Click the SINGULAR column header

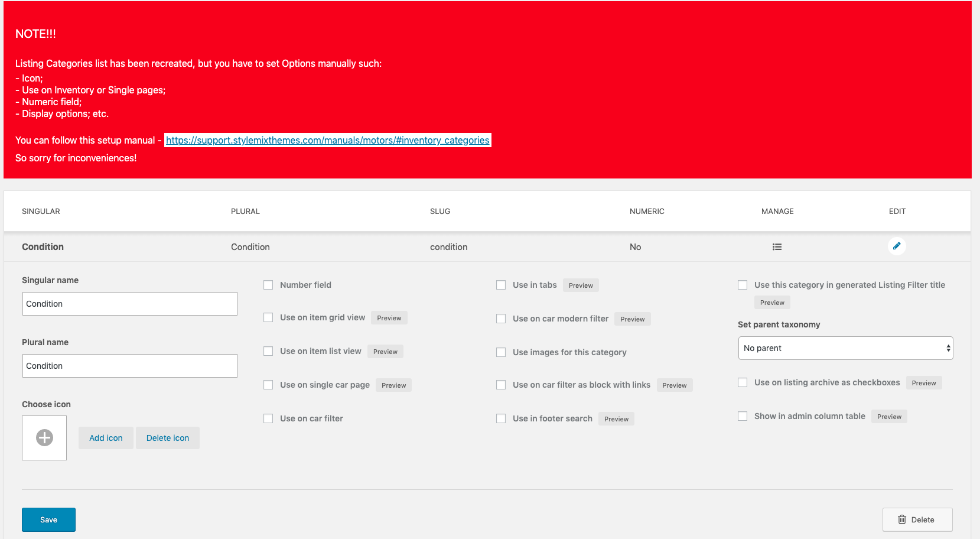pyautogui.click(x=41, y=211)
